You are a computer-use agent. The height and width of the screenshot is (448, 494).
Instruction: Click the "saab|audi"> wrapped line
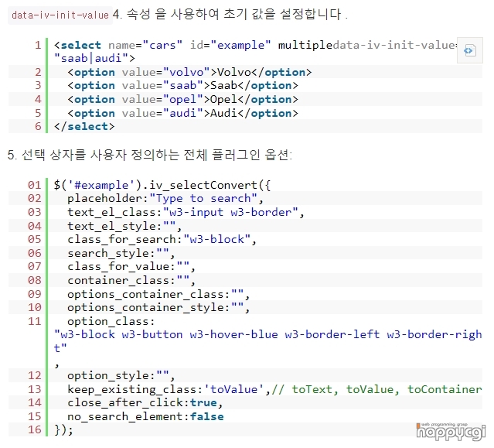click(94, 58)
